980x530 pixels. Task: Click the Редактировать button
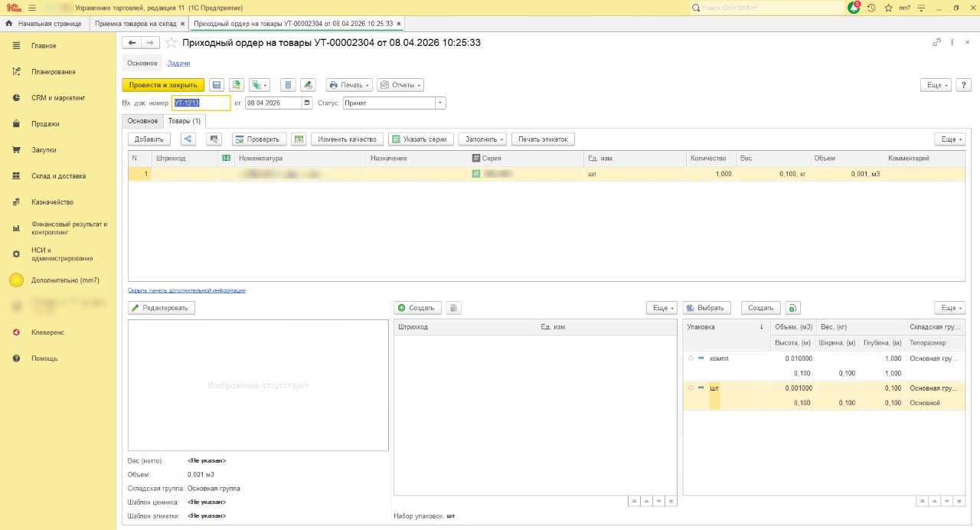162,308
